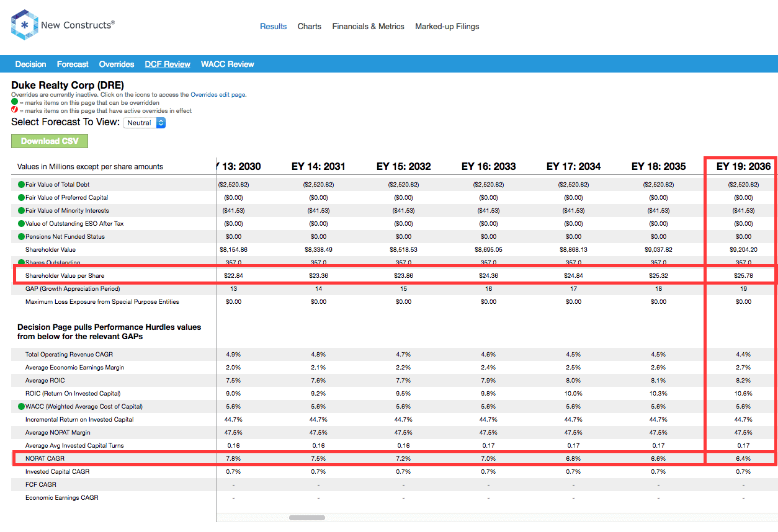Image resolution: width=778 pixels, height=532 pixels.
Task: Click the EY 16: 2033 column header
Action: [x=488, y=166]
